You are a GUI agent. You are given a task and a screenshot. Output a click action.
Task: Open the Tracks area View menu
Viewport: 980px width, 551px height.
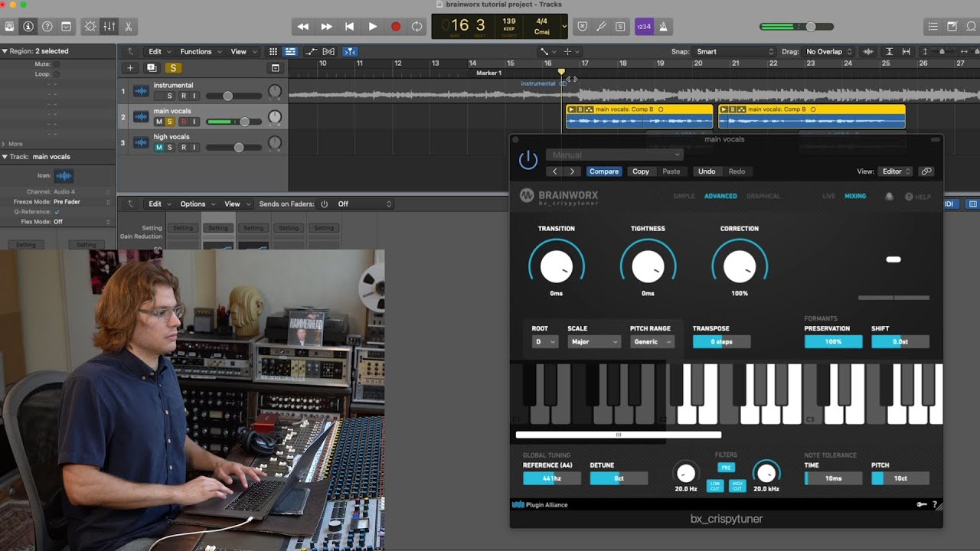(243, 51)
